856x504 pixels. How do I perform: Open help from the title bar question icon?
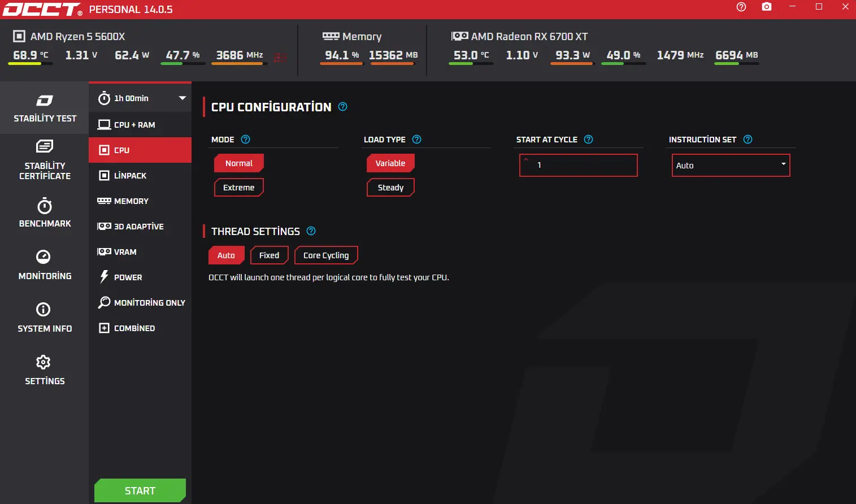pyautogui.click(x=741, y=7)
